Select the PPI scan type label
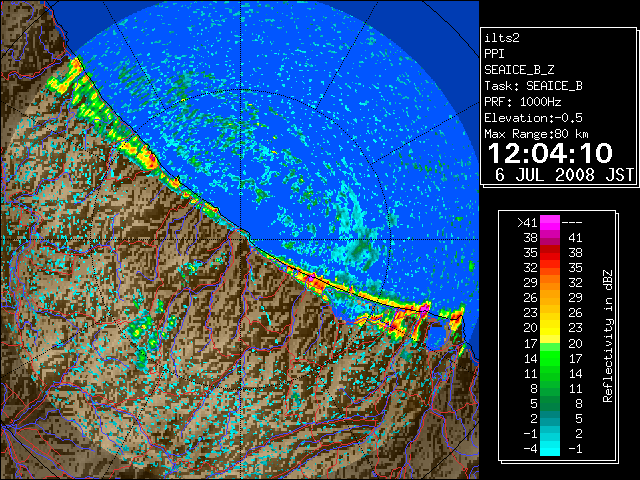 (x=494, y=54)
